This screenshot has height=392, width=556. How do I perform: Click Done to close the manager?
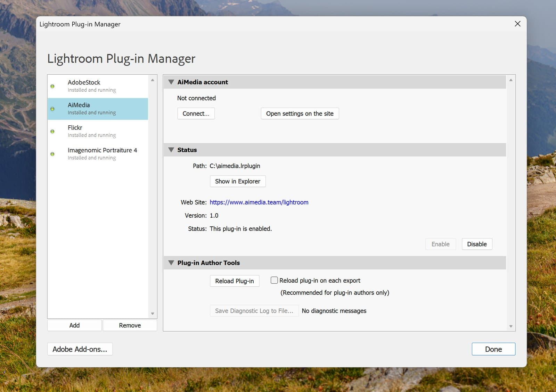(x=493, y=349)
